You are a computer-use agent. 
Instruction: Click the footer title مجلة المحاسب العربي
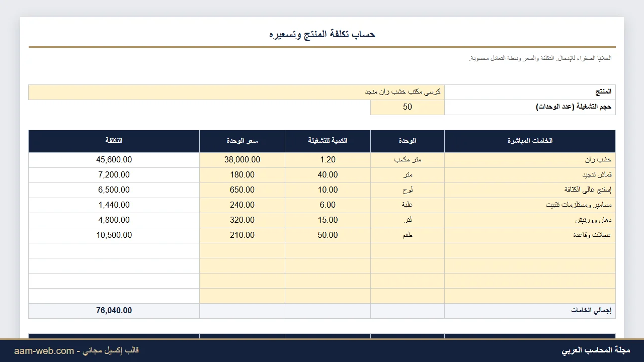tap(596, 350)
